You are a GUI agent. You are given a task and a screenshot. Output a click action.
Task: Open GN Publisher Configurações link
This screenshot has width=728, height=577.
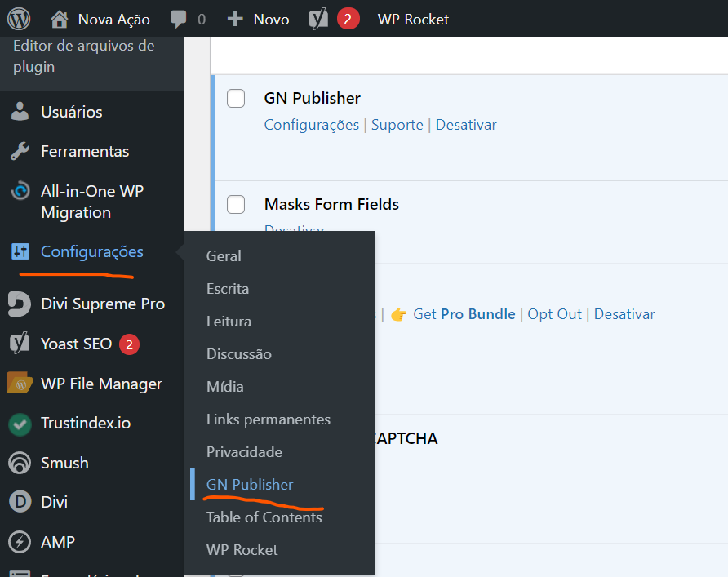(x=310, y=124)
